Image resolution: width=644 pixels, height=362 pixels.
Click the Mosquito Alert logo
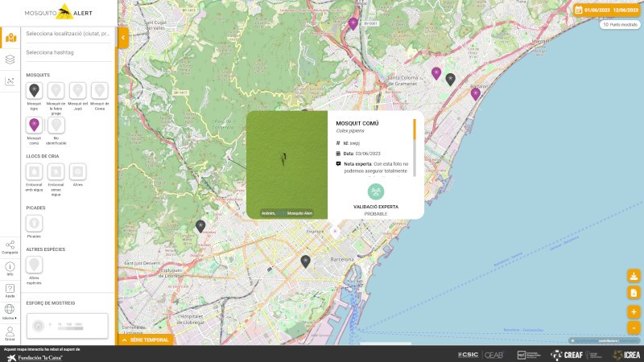tap(58, 12)
